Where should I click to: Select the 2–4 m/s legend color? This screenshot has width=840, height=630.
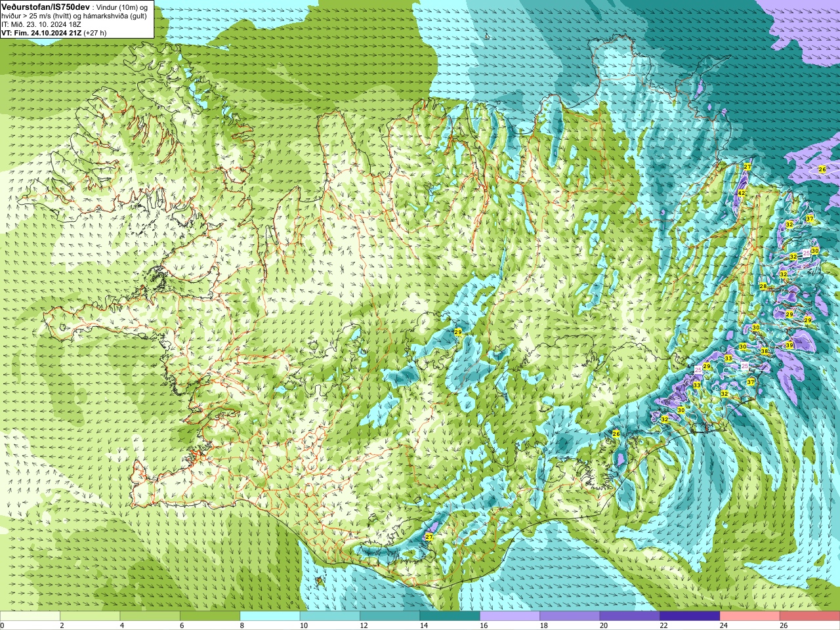[x=90, y=616]
